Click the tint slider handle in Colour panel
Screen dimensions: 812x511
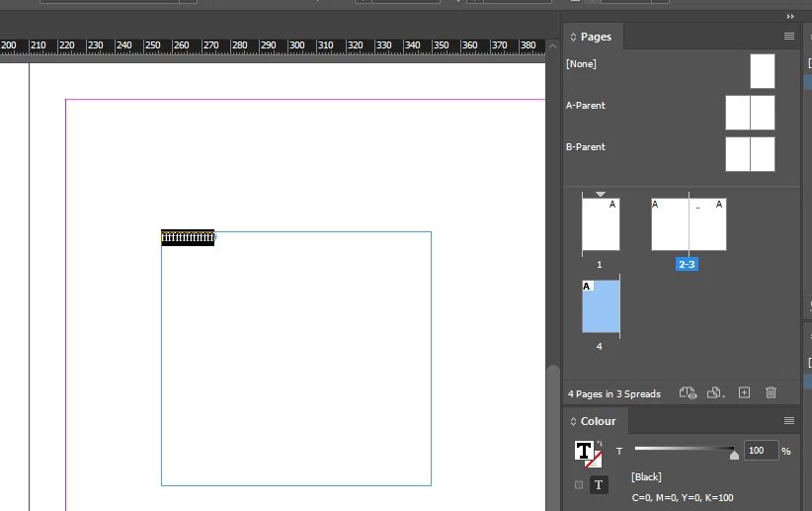734,455
